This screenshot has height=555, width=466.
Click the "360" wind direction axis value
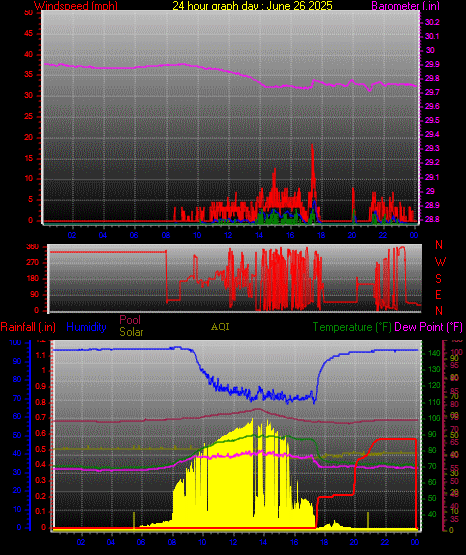tap(33, 247)
